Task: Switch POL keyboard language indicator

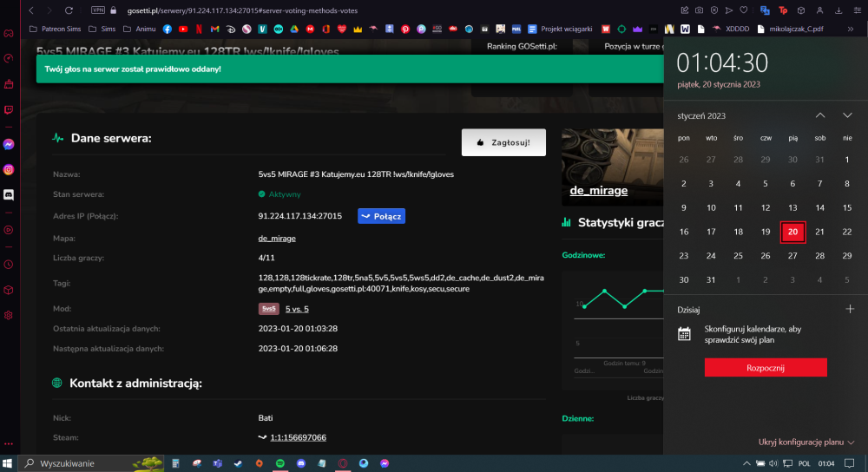Action: tap(805, 463)
